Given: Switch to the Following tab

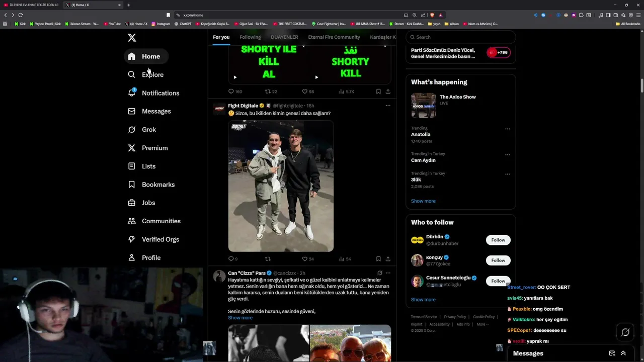Looking at the screenshot, I should pos(250,37).
